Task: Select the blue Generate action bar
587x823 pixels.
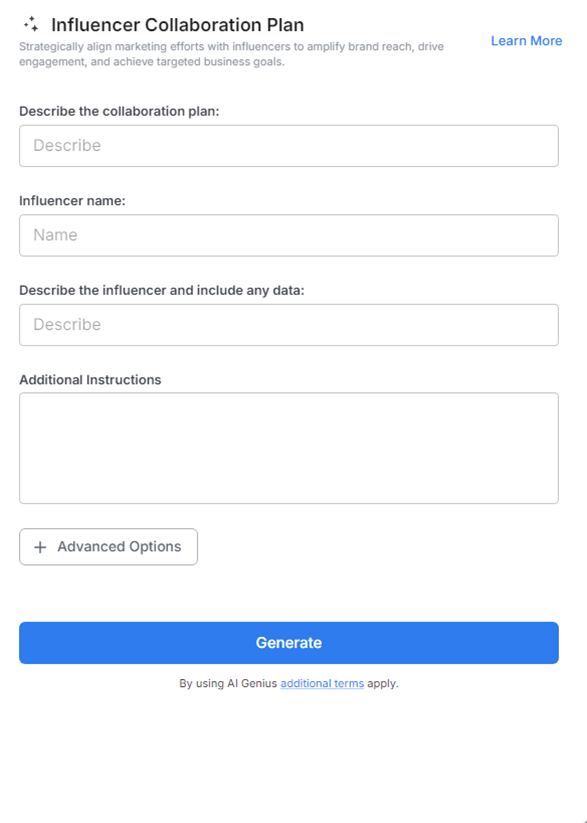Action: pyautogui.click(x=288, y=642)
